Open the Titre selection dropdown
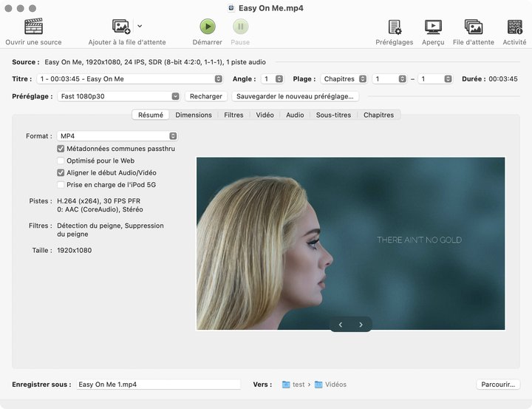This screenshot has height=409, width=532. point(130,79)
